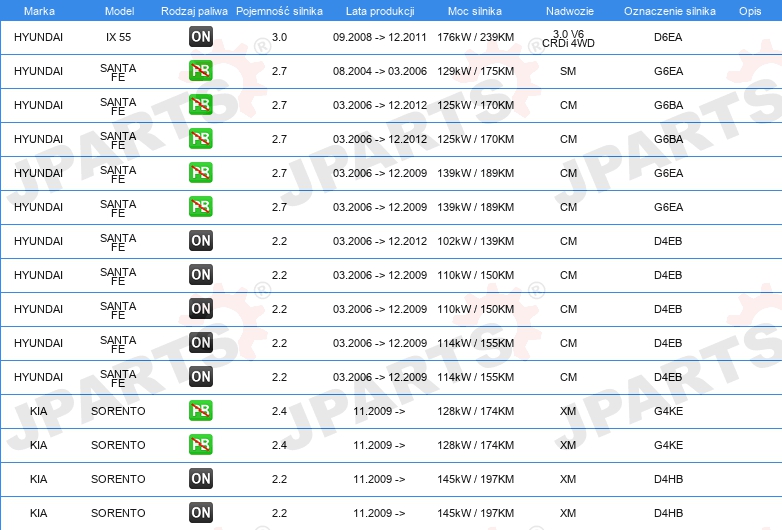Click the 176kW / 239KM power cell
Screen dimensions: 782x530
(x=475, y=37)
